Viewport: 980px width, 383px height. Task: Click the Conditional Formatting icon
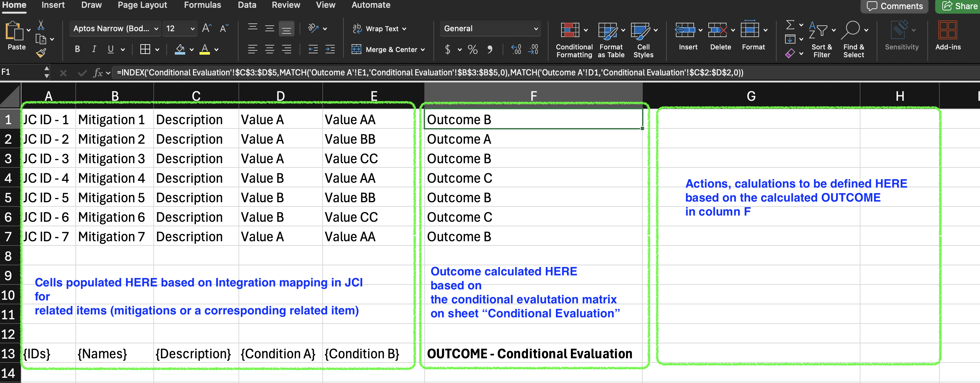pyautogui.click(x=570, y=31)
